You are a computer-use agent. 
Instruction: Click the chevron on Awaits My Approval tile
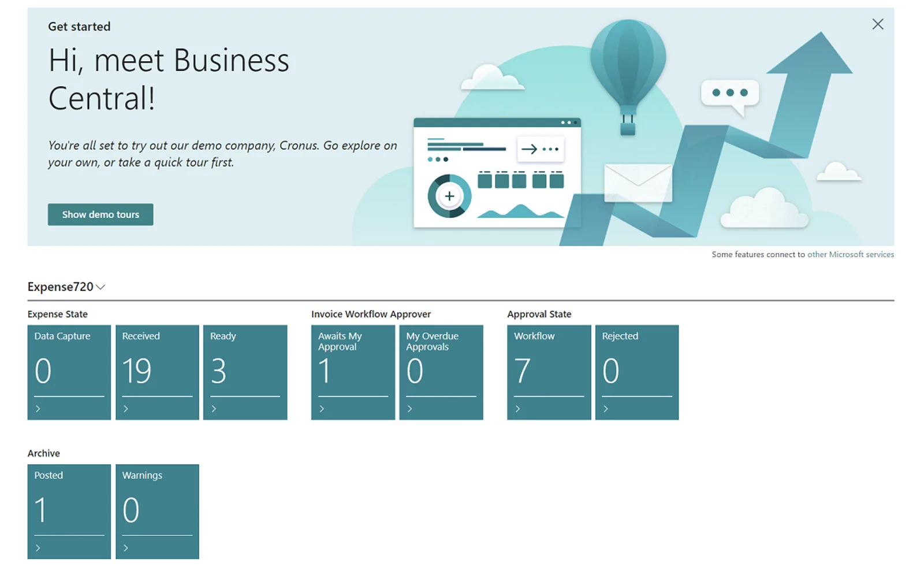tap(322, 409)
